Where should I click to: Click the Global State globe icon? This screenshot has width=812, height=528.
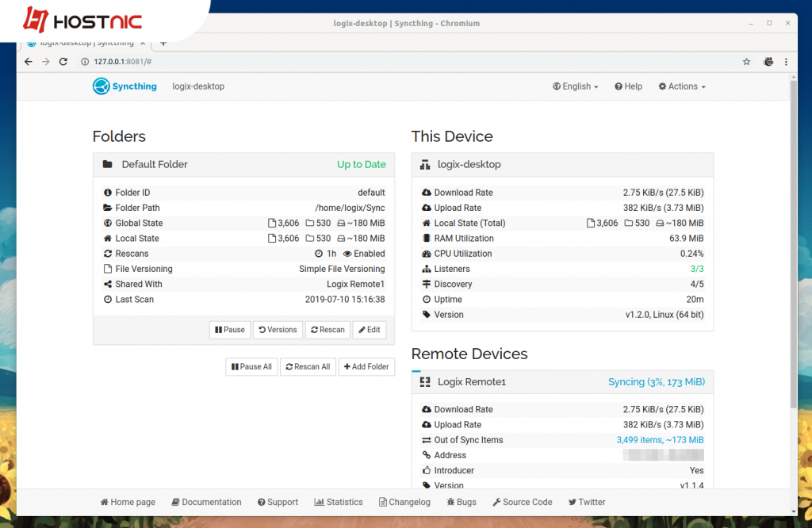pyautogui.click(x=108, y=223)
